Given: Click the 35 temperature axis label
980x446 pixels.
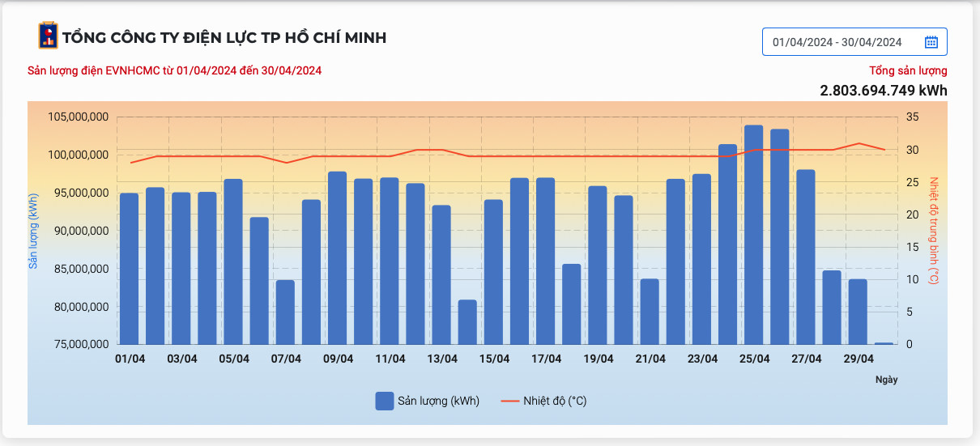Looking at the screenshot, I should [912, 117].
